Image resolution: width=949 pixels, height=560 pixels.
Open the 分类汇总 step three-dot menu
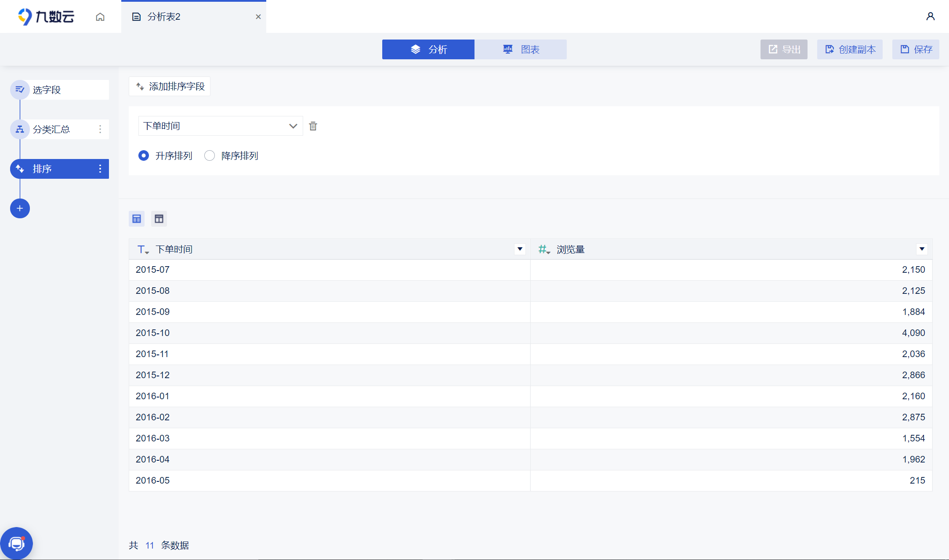100,129
